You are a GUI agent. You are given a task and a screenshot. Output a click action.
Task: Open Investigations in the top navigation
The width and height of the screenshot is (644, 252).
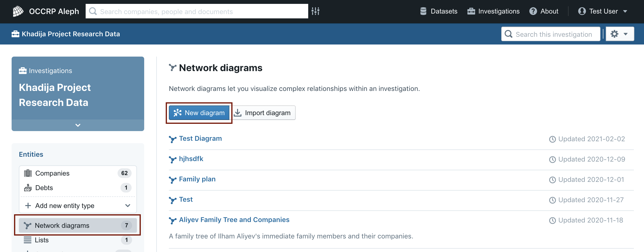pyautogui.click(x=493, y=11)
